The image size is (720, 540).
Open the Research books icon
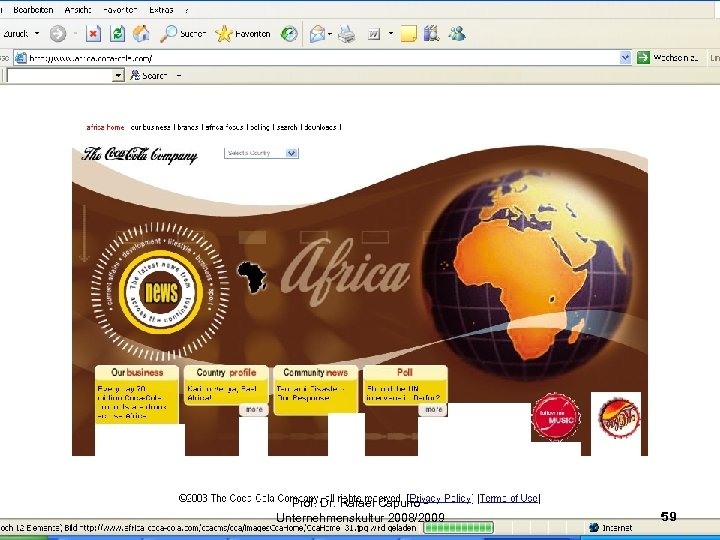point(431,34)
